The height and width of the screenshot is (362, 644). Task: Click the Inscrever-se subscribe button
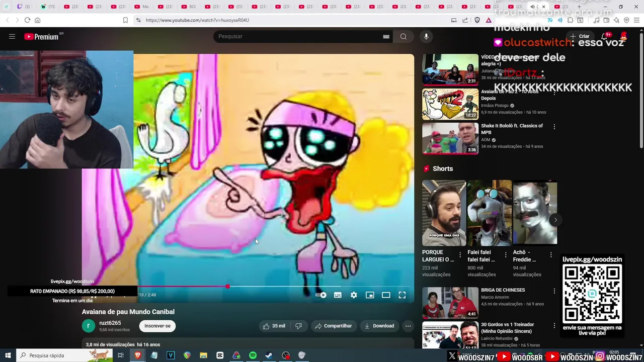click(x=157, y=326)
